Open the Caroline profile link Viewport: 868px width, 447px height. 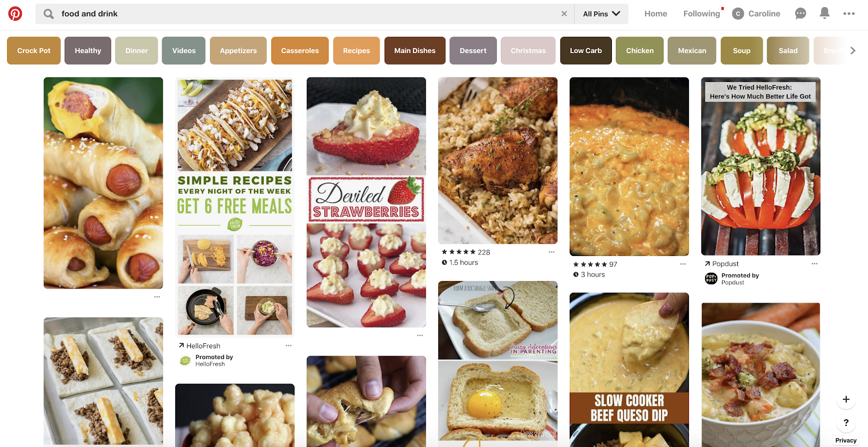pos(756,14)
